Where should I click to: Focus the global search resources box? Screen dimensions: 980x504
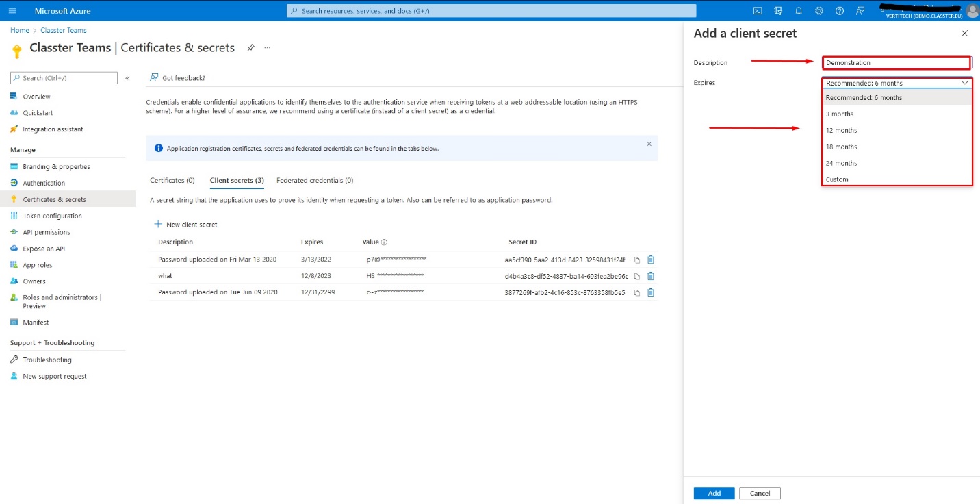491,11
